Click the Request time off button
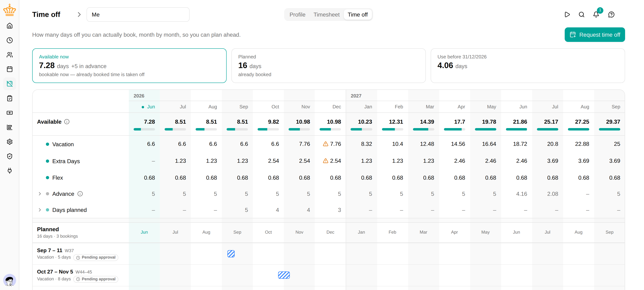This screenshot has height=290, width=644. pyautogui.click(x=595, y=35)
